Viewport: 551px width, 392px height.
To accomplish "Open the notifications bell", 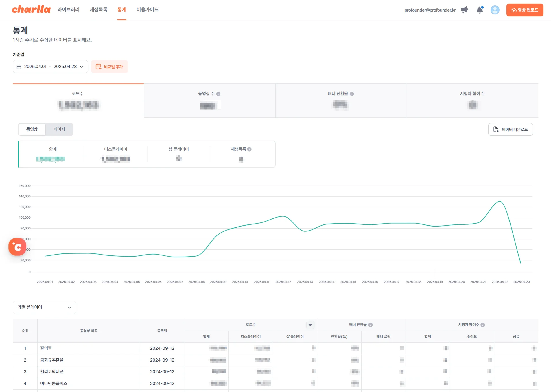I will 480,10.
